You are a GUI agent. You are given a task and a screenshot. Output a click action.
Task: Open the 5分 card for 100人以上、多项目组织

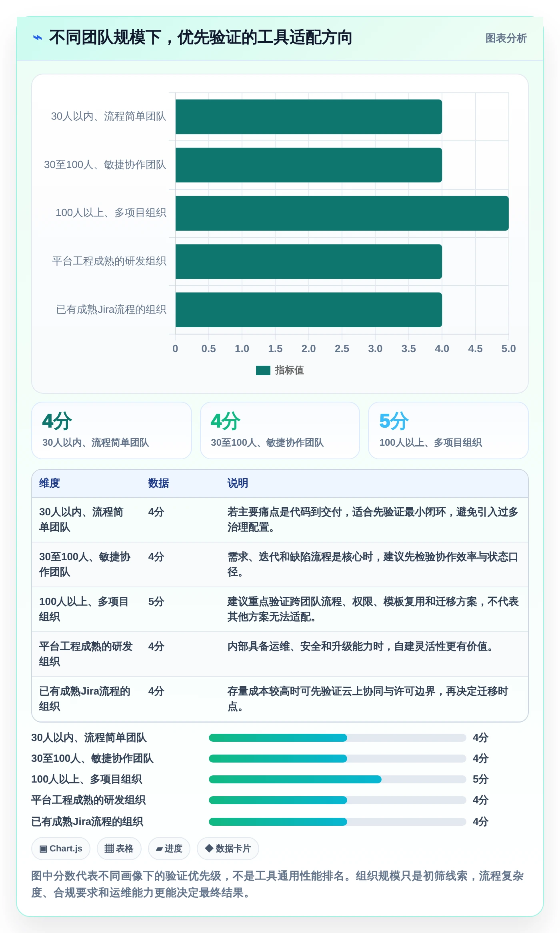click(448, 430)
